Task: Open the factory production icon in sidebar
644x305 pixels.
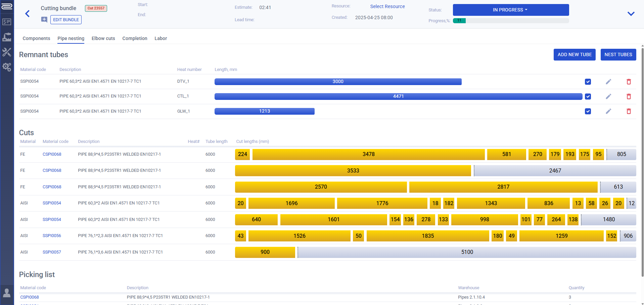Action: click(x=7, y=37)
